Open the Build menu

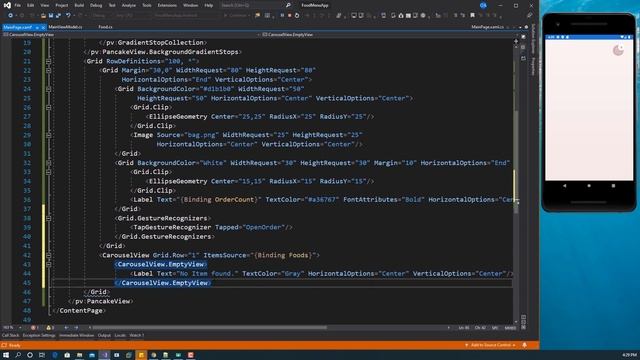tap(79, 5)
